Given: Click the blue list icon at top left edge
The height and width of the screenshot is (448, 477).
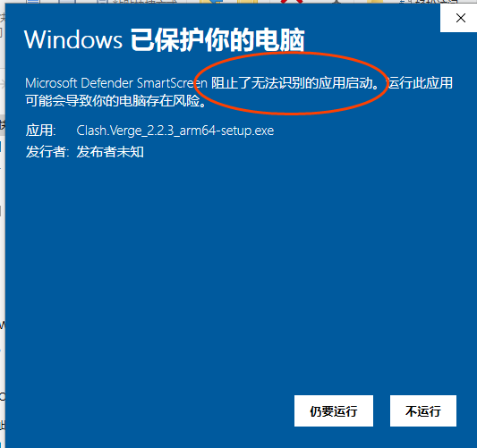Looking at the screenshot, I should coord(33,2).
